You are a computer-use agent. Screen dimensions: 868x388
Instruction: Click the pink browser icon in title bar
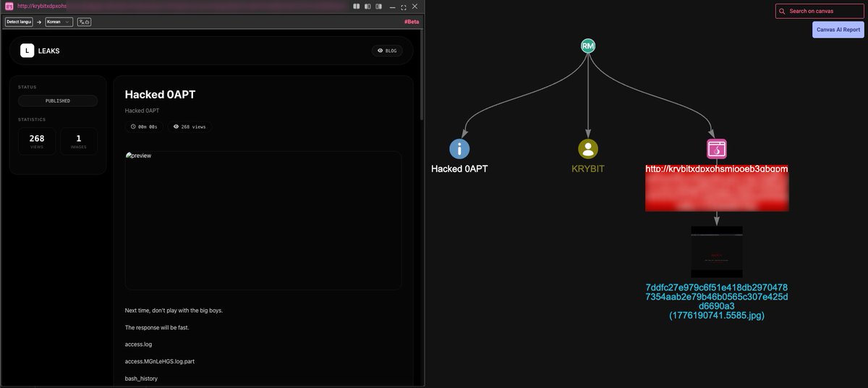[x=9, y=7]
